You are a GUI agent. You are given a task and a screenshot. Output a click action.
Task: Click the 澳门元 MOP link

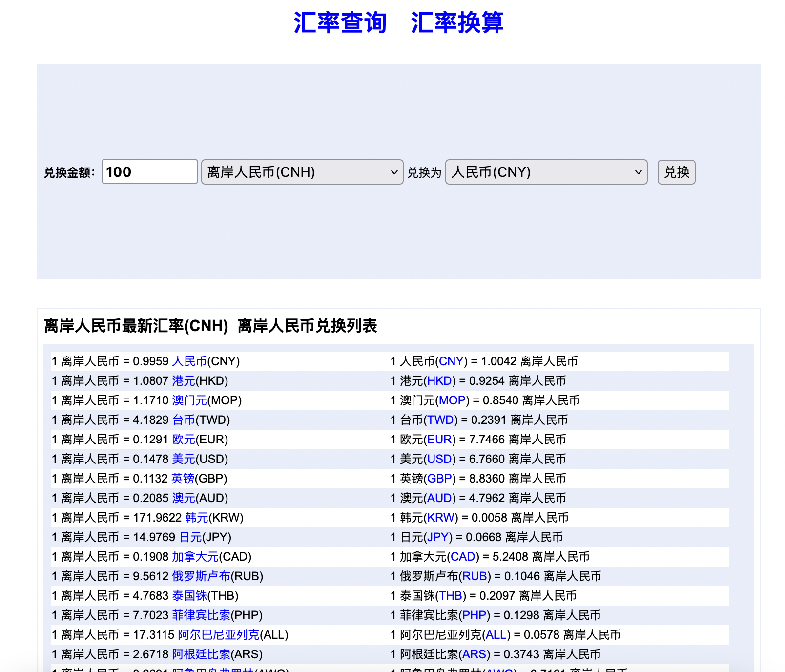click(x=190, y=400)
